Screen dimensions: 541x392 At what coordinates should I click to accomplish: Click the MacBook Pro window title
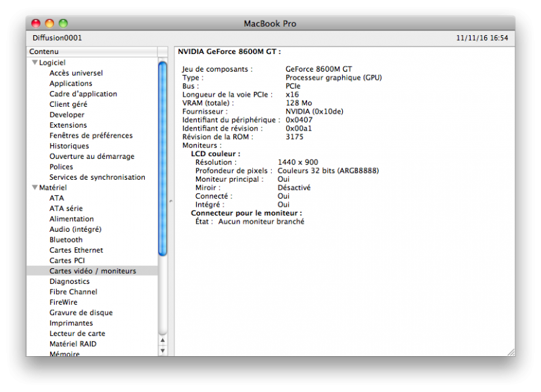(270, 24)
